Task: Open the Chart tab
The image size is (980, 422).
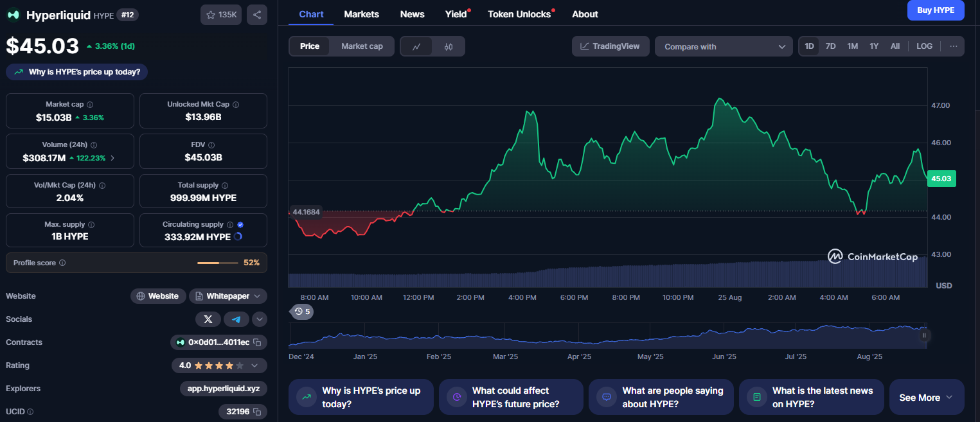Action: tap(311, 14)
